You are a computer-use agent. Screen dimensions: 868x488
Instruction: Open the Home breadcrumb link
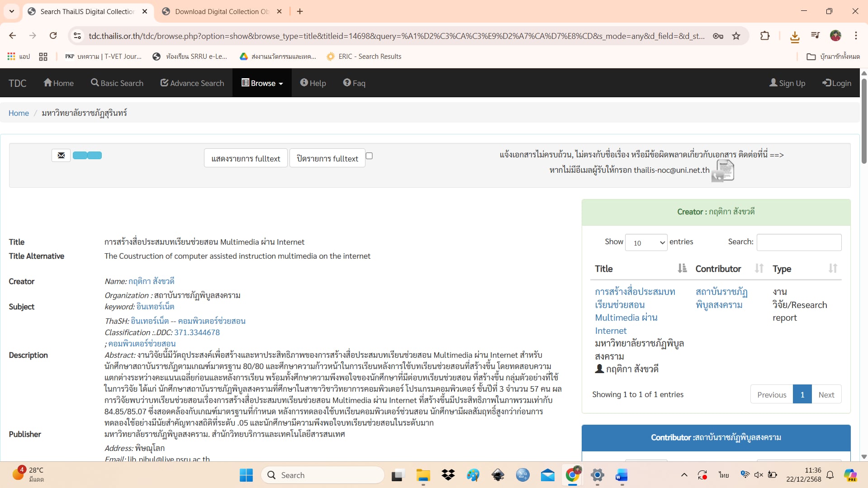click(x=19, y=113)
